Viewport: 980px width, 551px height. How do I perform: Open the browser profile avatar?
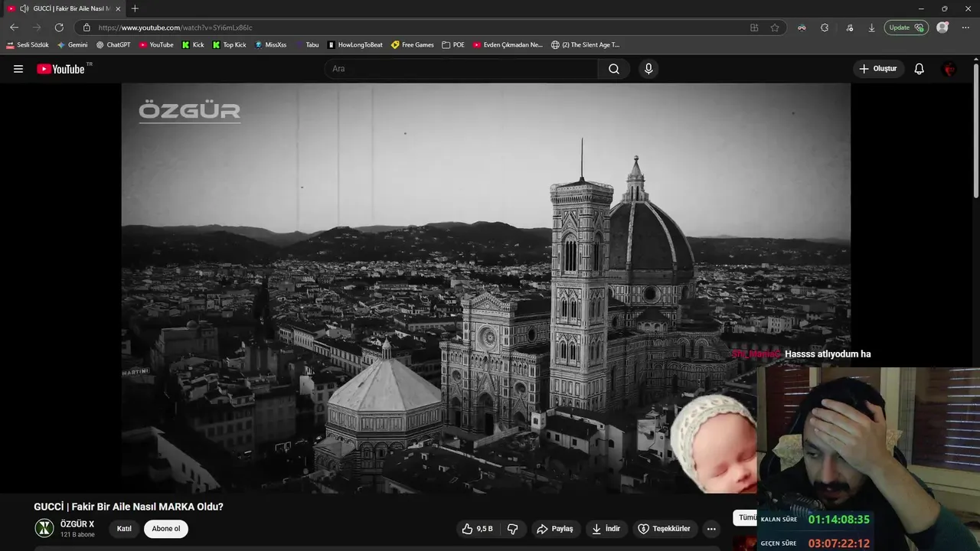point(942,28)
